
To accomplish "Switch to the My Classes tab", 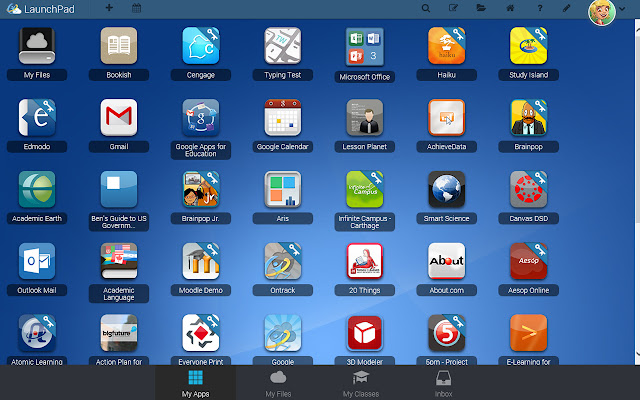I will 361,383.
